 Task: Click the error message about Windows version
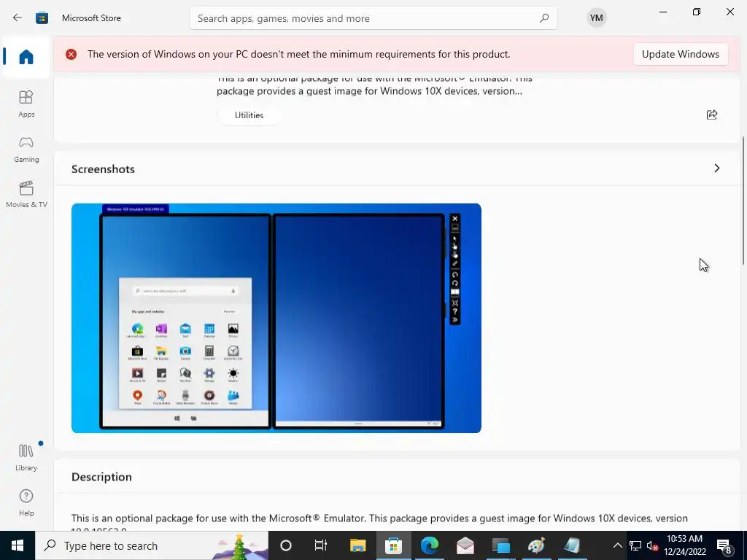(298, 54)
